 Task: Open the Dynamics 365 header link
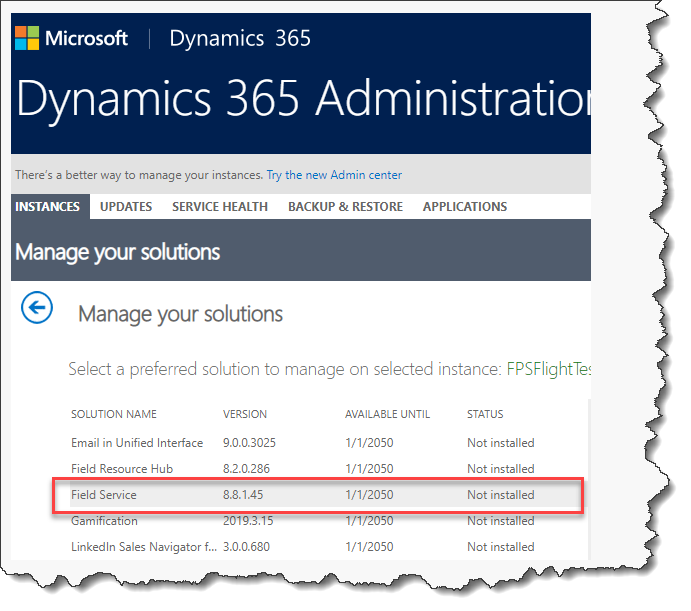[x=240, y=39]
